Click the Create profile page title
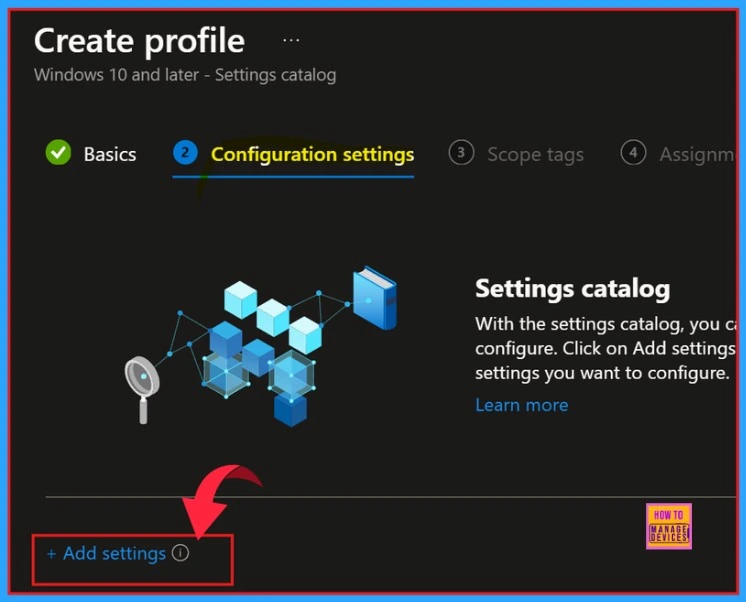The height and width of the screenshot is (602, 746). coord(139,41)
